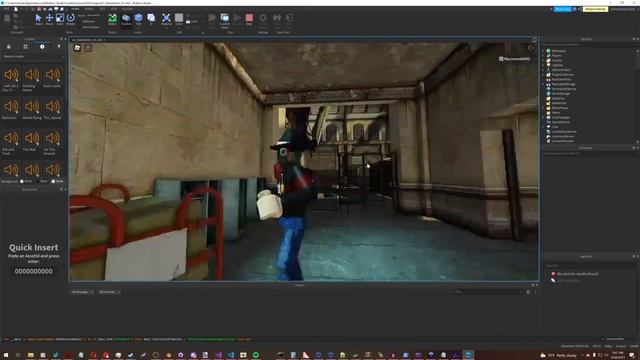Switch view with the Current Client button
640x360 pixels.
tap(224, 20)
